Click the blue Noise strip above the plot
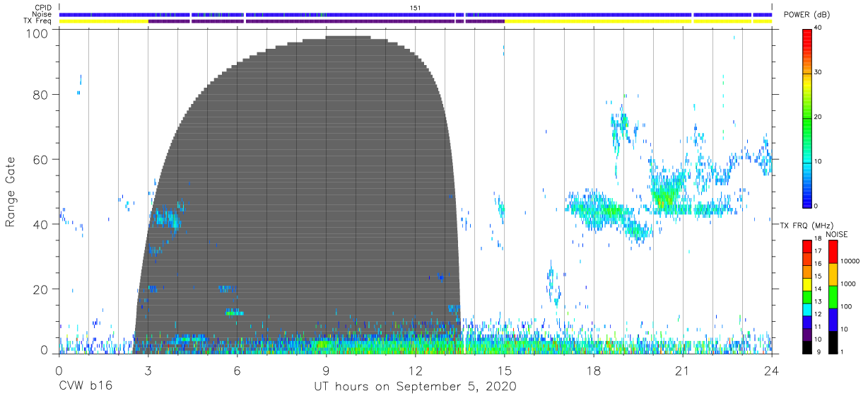868x401 pixels. tap(415, 15)
